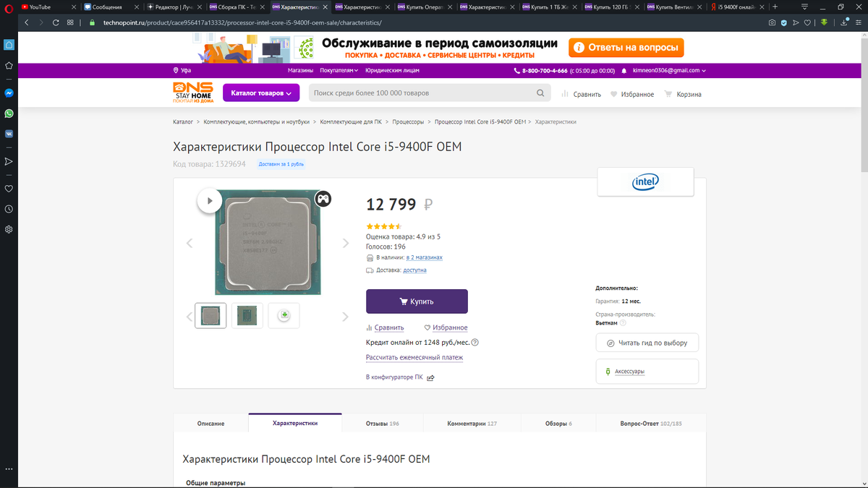Change city Уфа location
The image size is (868, 488).
tap(182, 71)
